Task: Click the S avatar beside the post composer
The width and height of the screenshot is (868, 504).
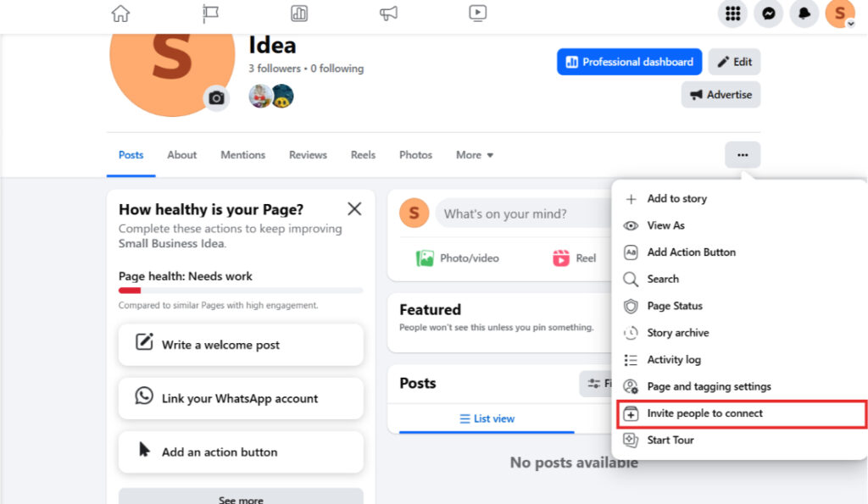Action: click(414, 213)
